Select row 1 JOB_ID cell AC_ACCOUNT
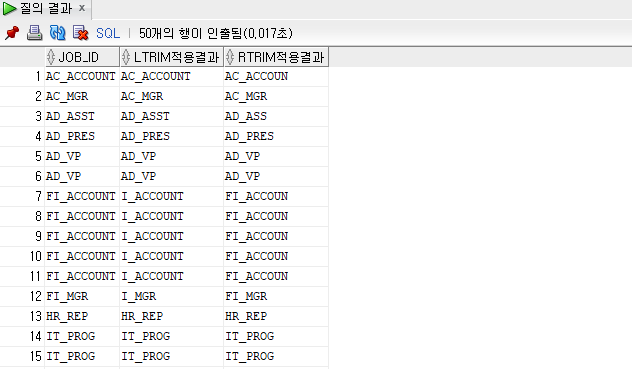 [82, 76]
